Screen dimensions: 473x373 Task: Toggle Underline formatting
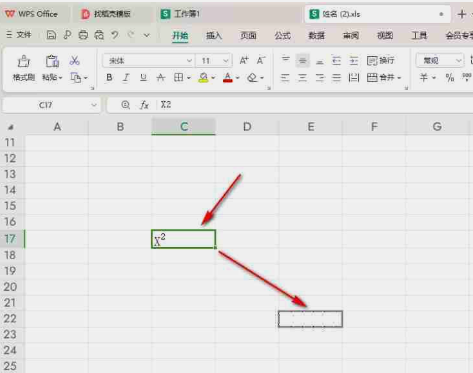[x=143, y=78]
